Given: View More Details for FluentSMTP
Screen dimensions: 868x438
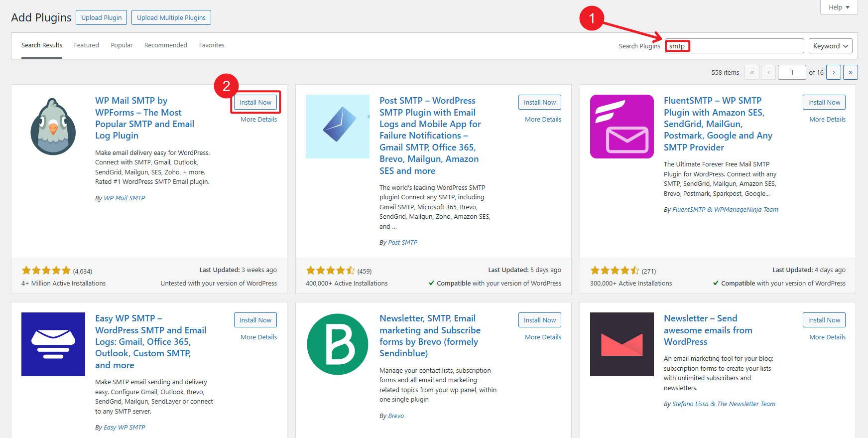Looking at the screenshot, I should click(827, 119).
